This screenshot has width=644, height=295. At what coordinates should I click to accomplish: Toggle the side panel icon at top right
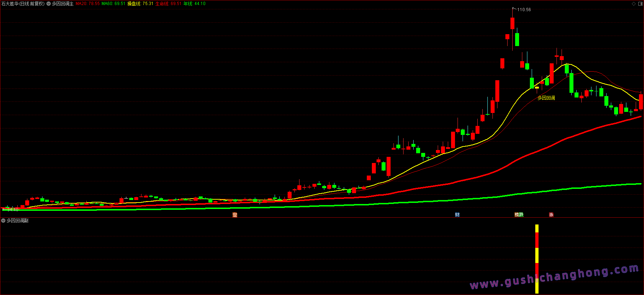click(x=640, y=4)
